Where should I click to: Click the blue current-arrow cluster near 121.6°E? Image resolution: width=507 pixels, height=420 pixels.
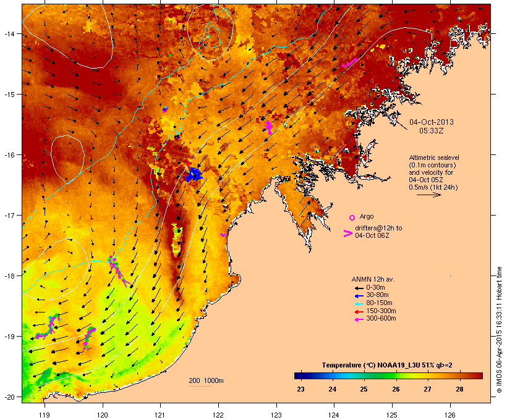(x=194, y=174)
